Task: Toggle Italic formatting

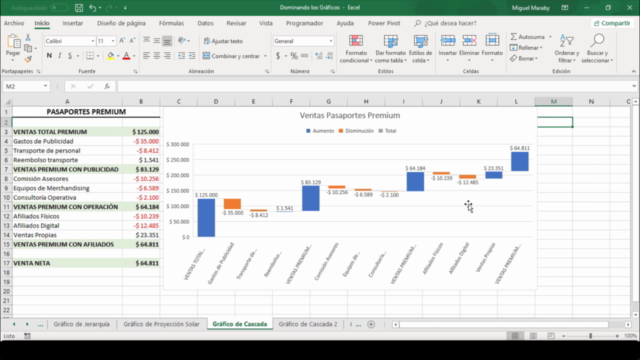Action: (60, 56)
